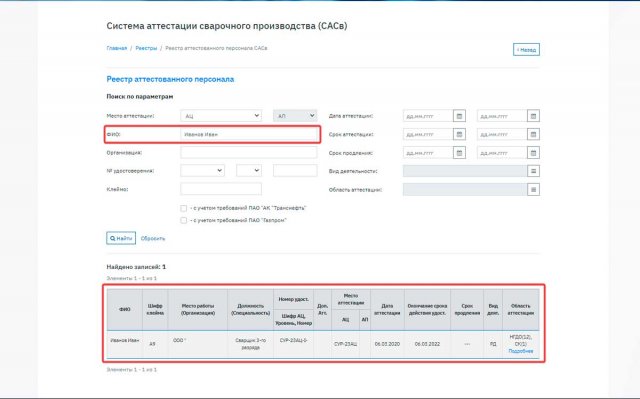Click the Назад back button
640x399 pixels.
pyautogui.click(x=526, y=50)
